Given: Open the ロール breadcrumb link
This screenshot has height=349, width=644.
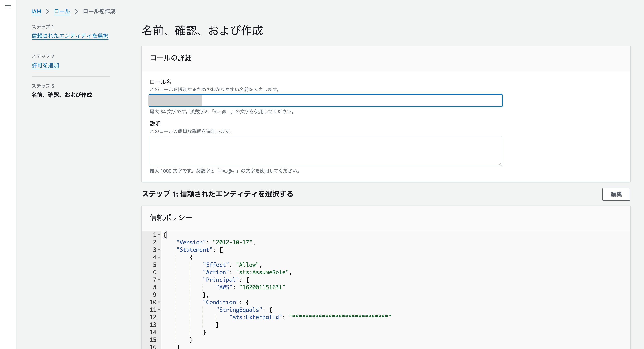Looking at the screenshot, I should pyautogui.click(x=62, y=11).
